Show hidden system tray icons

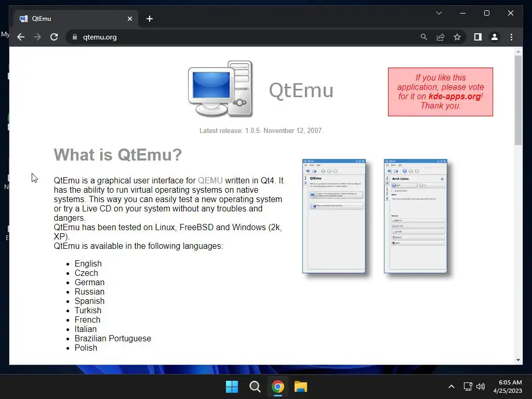[x=451, y=387]
